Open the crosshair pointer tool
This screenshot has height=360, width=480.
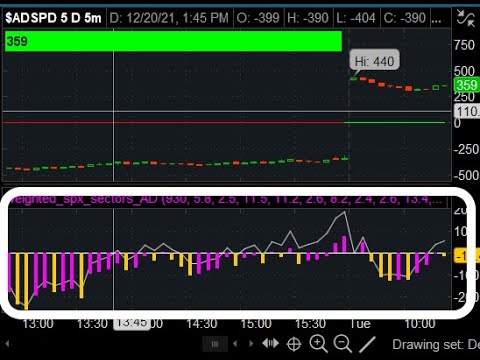pyautogui.click(x=294, y=344)
